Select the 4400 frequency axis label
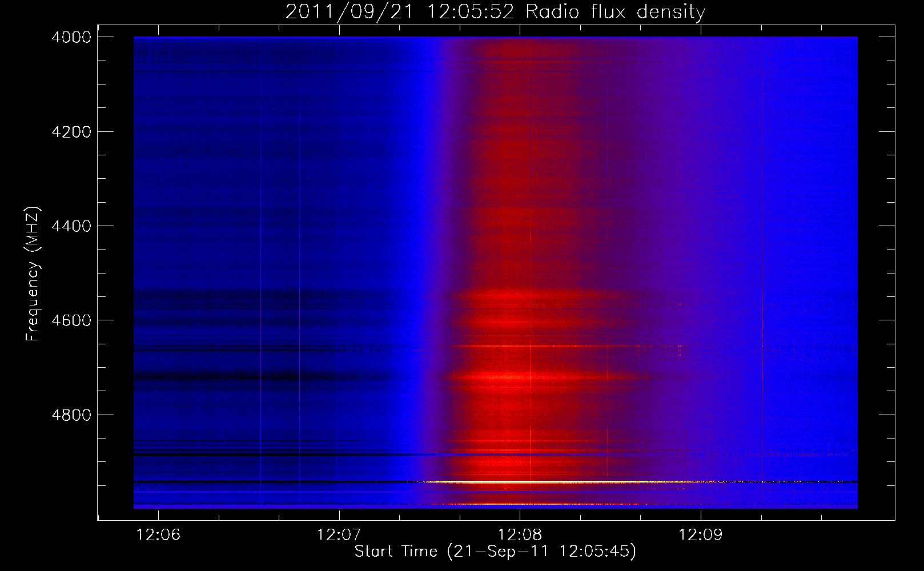The height and width of the screenshot is (571, 924). pyautogui.click(x=71, y=226)
